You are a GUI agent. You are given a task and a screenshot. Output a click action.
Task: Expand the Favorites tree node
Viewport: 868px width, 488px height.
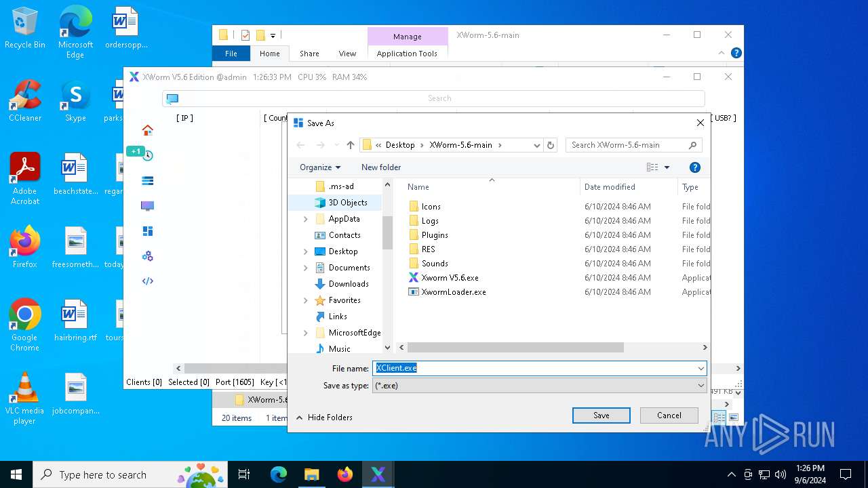click(306, 300)
